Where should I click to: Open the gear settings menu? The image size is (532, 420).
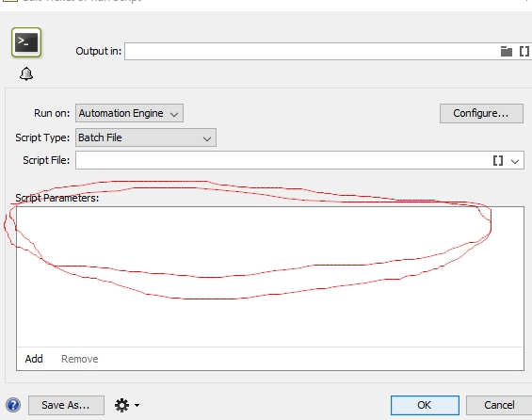click(121, 405)
